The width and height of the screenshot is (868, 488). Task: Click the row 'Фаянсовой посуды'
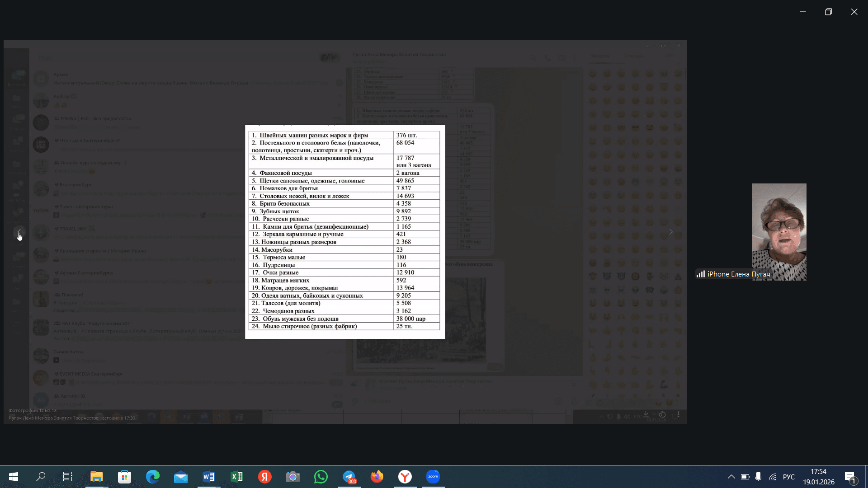[x=344, y=173]
